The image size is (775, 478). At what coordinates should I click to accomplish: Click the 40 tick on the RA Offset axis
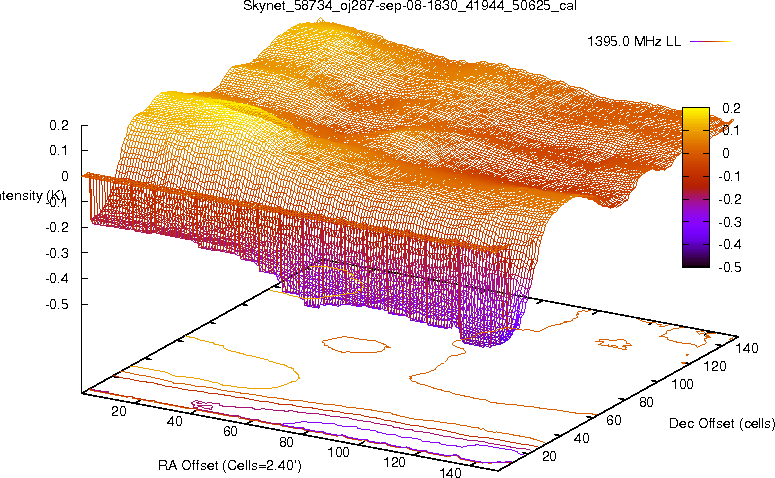coord(174,422)
